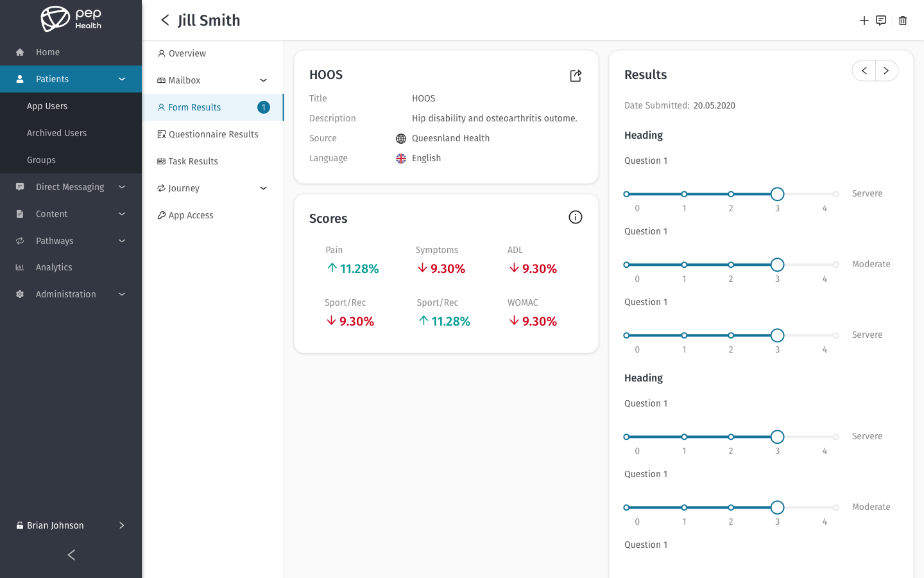Click the Task Results icon
The image size is (924, 578).
[161, 161]
